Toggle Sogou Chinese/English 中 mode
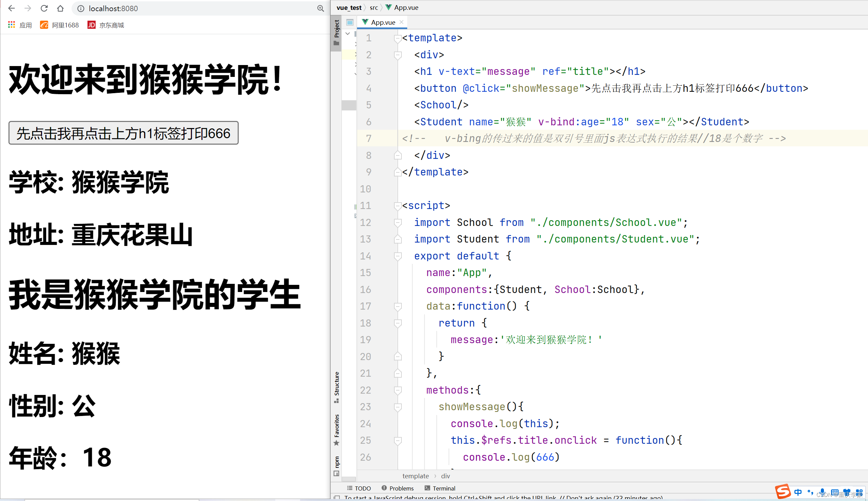 click(x=798, y=492)
